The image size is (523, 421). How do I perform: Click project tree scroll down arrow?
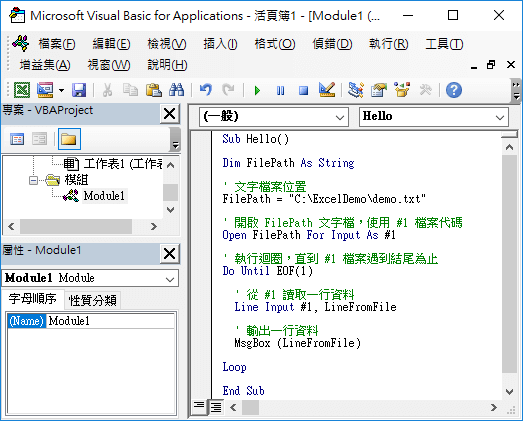pos(170,210)
